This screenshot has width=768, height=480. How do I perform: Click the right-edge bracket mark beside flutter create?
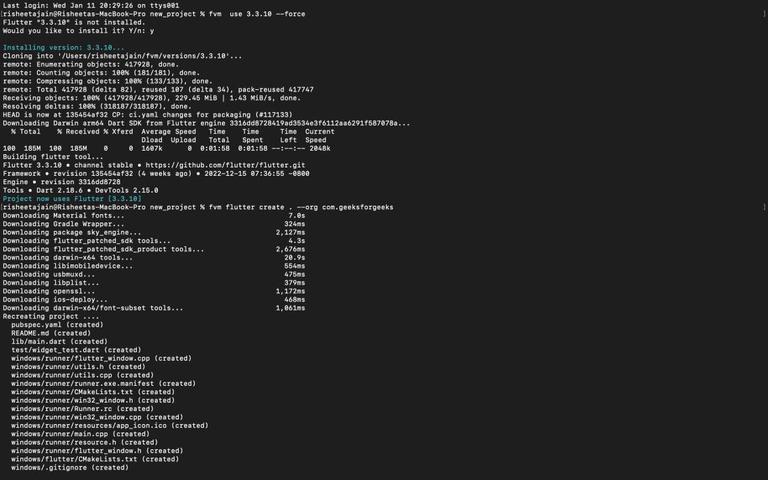[764, 207]
